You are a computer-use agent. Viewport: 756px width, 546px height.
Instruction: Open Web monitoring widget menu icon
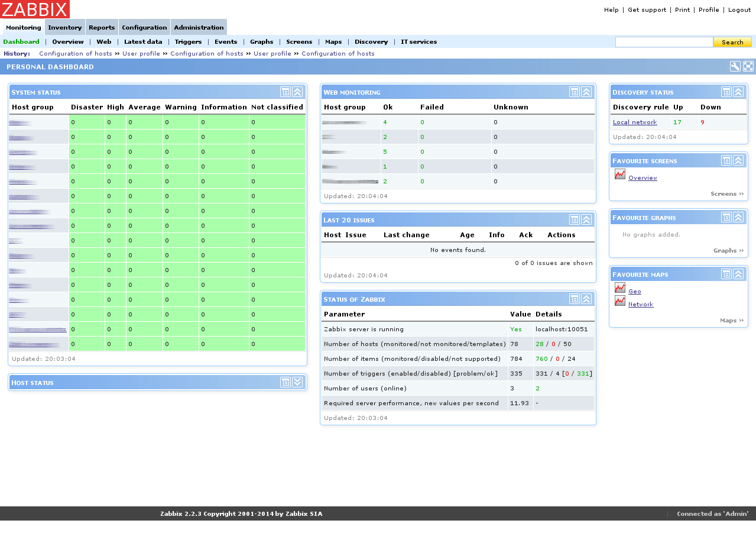tap(575, 92)
